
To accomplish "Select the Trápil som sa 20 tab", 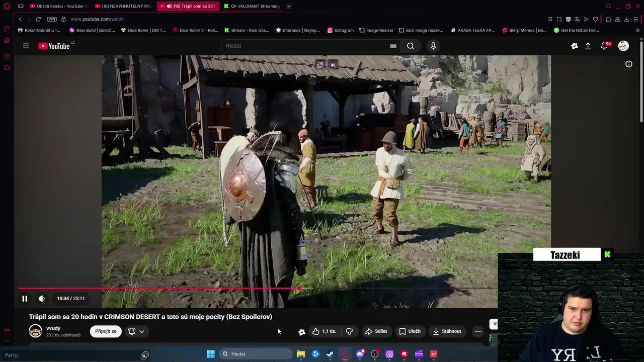I will click(x=188, y=6).
